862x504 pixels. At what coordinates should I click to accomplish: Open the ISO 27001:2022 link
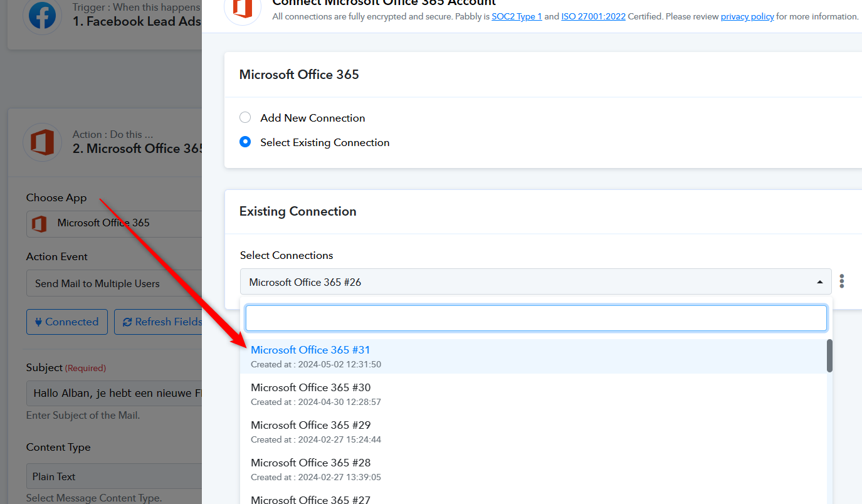pyautogui.click(x=593, y=16)
